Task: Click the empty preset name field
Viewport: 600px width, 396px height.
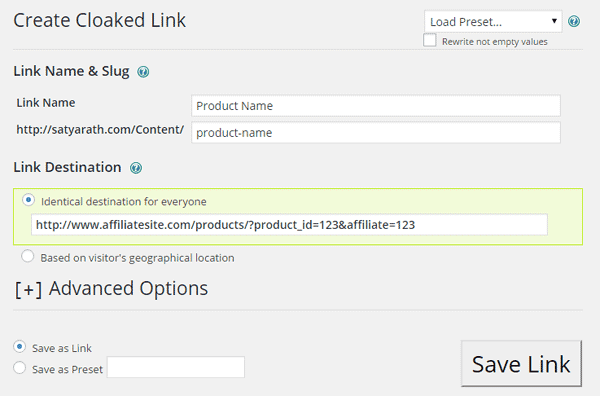Action: [x=176, y=367]
